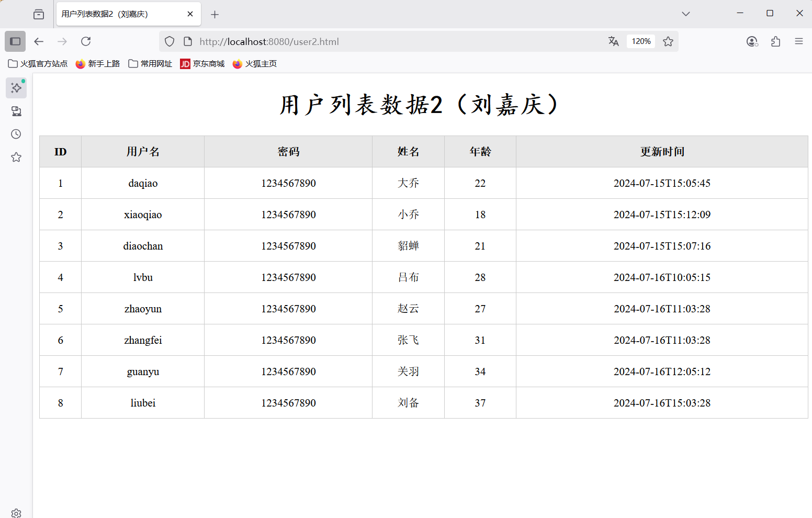812x518 pixels.
Task: Toggle the Firefox sidebar button
Action: click(15, 41)
